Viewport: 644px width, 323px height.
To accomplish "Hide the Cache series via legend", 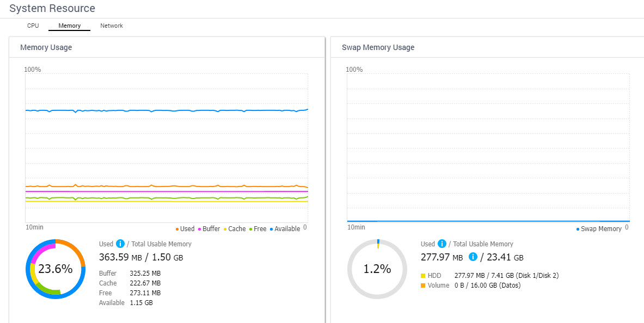I will [x=234, y=229].
